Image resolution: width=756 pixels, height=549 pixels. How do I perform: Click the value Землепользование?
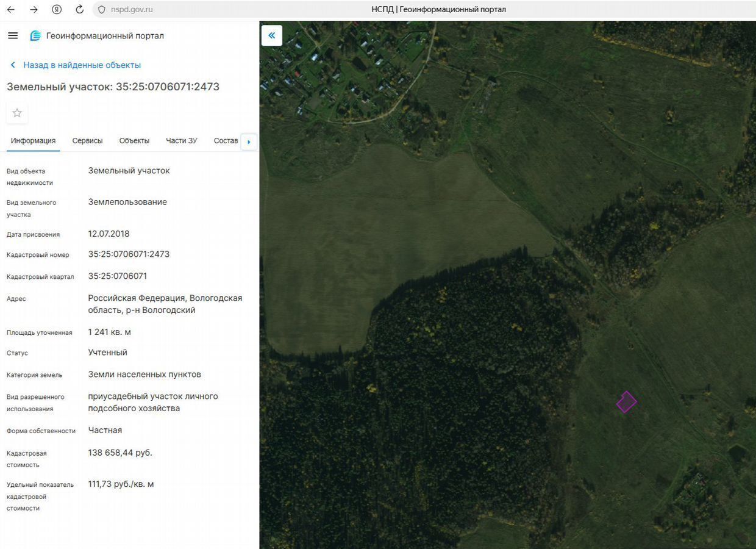127,202
